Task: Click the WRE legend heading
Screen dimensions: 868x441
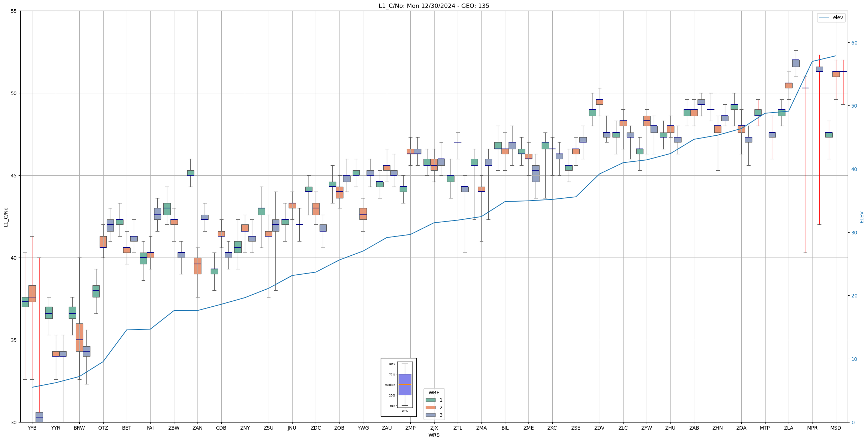Action: click(x=434, y=393)
